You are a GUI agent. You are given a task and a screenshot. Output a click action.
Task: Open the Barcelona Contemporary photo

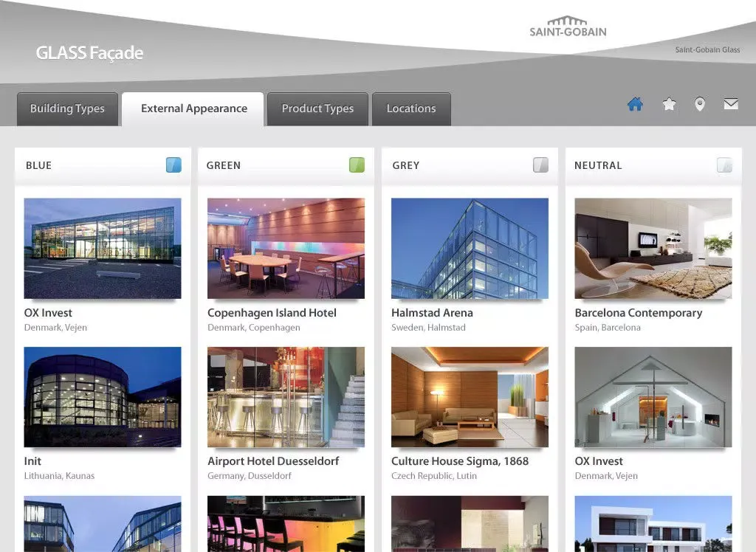[653, 248]
